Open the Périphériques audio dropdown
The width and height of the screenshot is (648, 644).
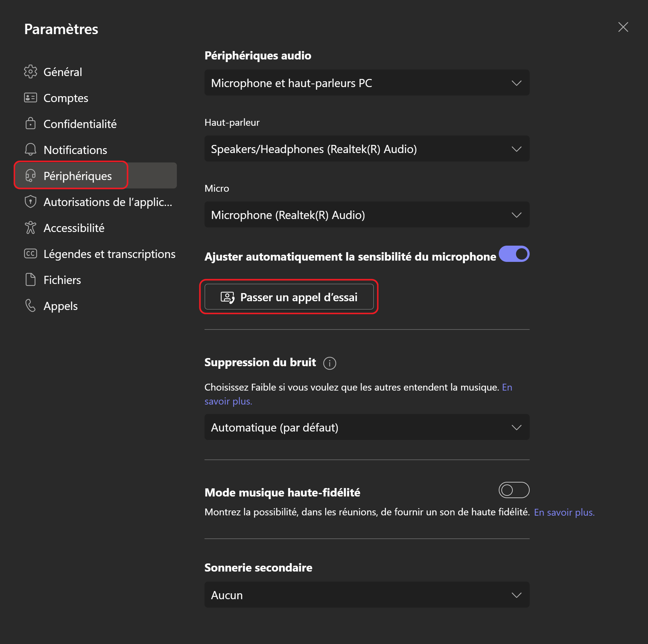[367, 83]
